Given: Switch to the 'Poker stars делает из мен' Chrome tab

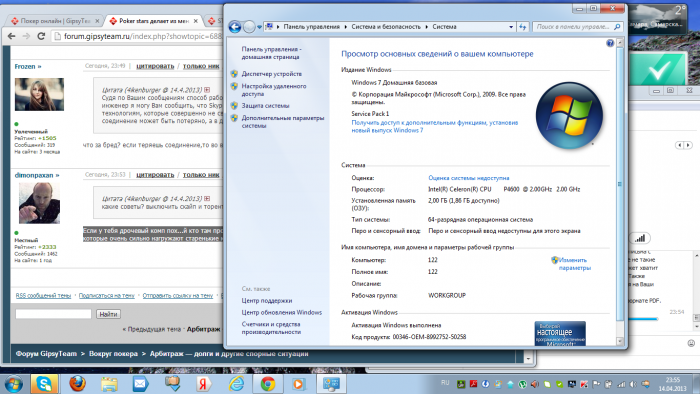Looking at the screenshot, I should (154, 21).
